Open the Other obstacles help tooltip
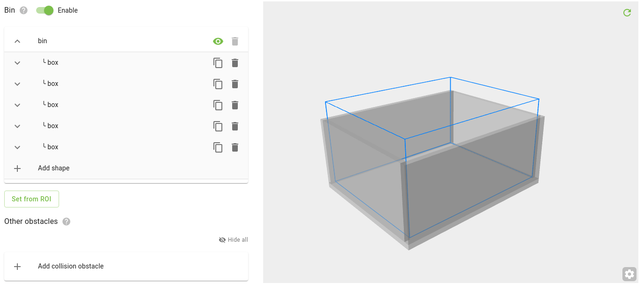The image size is (644, 299). (66, 221)
